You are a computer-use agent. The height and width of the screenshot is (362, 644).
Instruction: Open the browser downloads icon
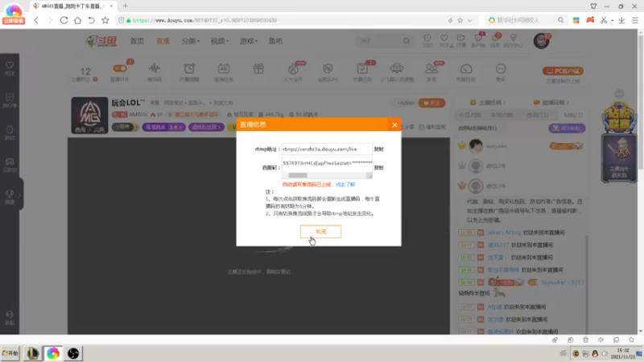point(621,20)
